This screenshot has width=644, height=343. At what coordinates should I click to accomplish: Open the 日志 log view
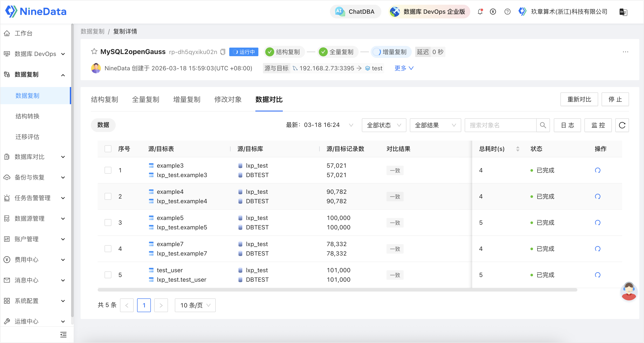[x=567, y=125]
